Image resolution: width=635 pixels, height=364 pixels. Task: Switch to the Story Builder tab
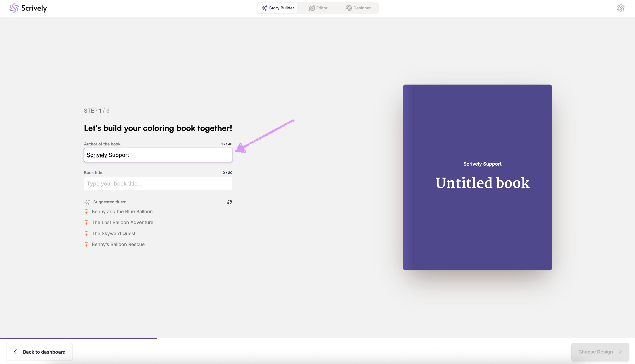pyautogui.click(x=278, y=8)
